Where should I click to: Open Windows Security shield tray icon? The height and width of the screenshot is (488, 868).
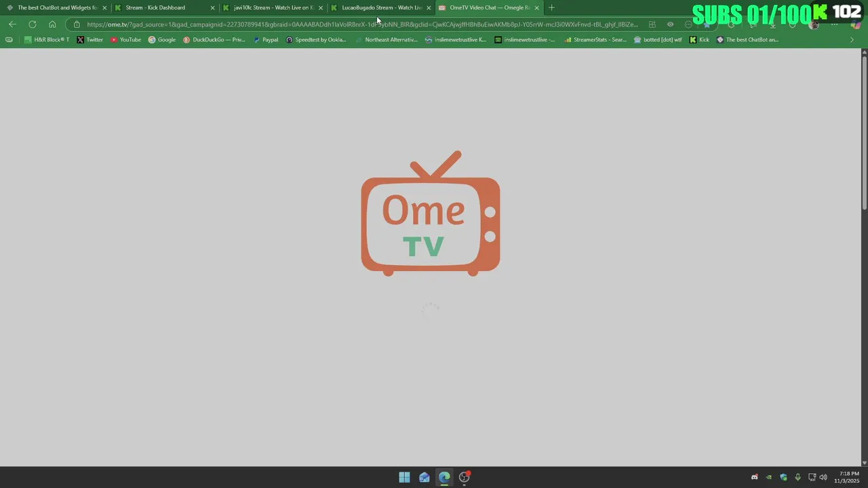[783, 477]
